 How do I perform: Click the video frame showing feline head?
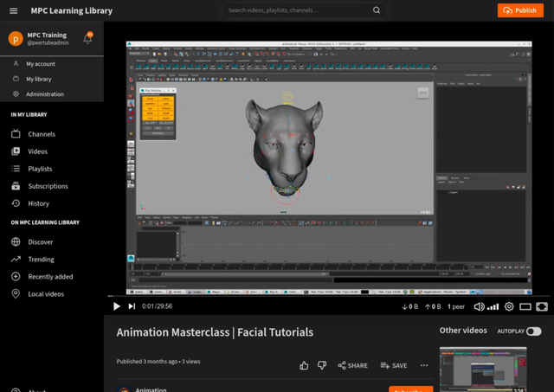click(x=329, y=168)
